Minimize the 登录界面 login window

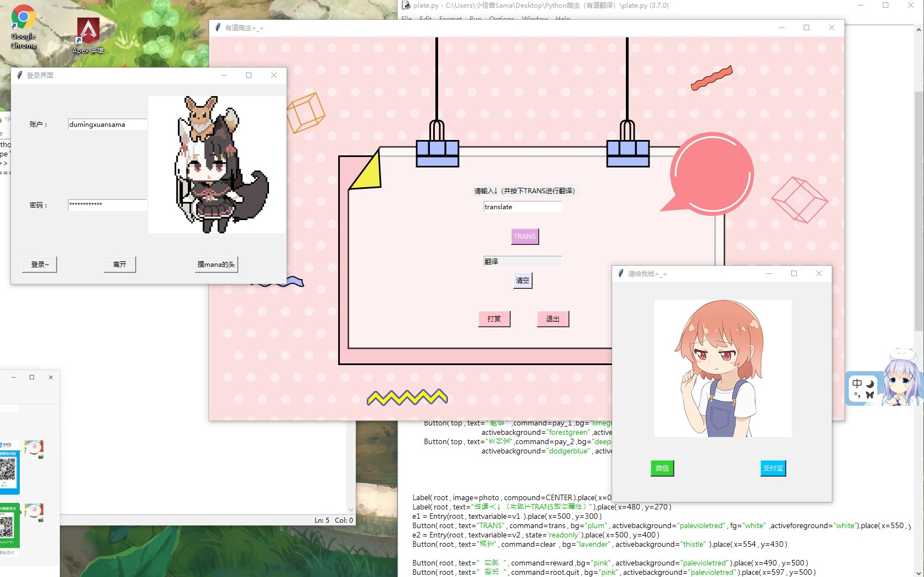pos(224,75)
